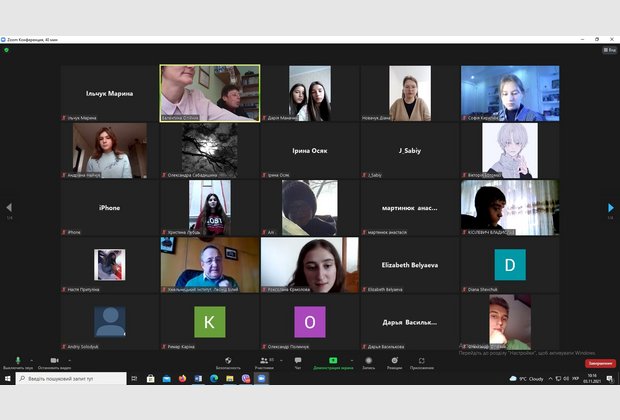Image resolution: width=620 pixels, height=420 pixels.
Task: Click the red End meeting button
Action: pos(600,363)
